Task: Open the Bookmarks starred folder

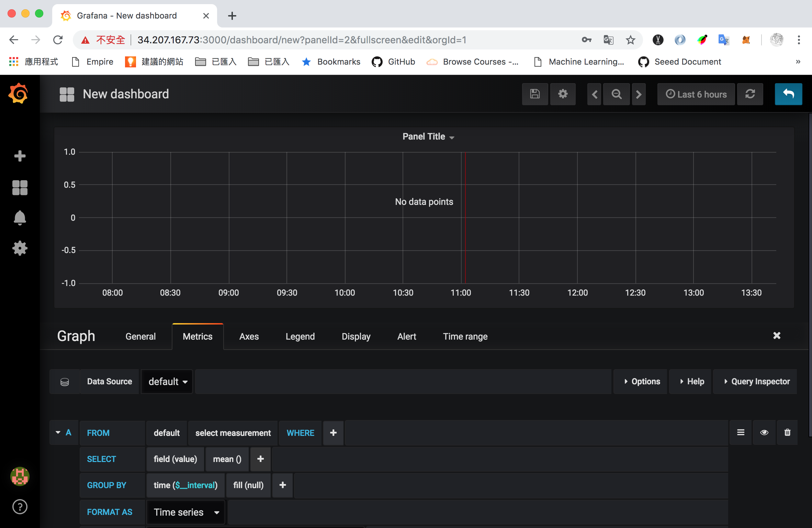Action: point(331,62)
